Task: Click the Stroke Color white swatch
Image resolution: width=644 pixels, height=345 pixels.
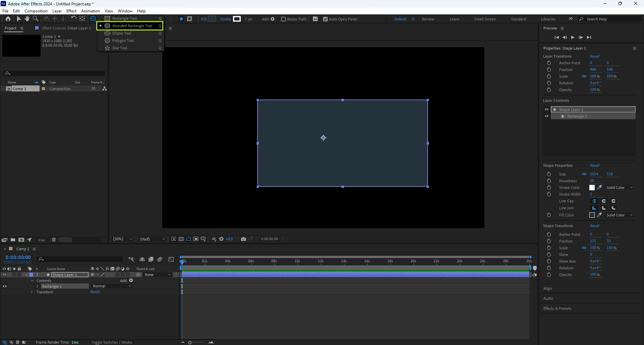Action: [x=592, y=188]
